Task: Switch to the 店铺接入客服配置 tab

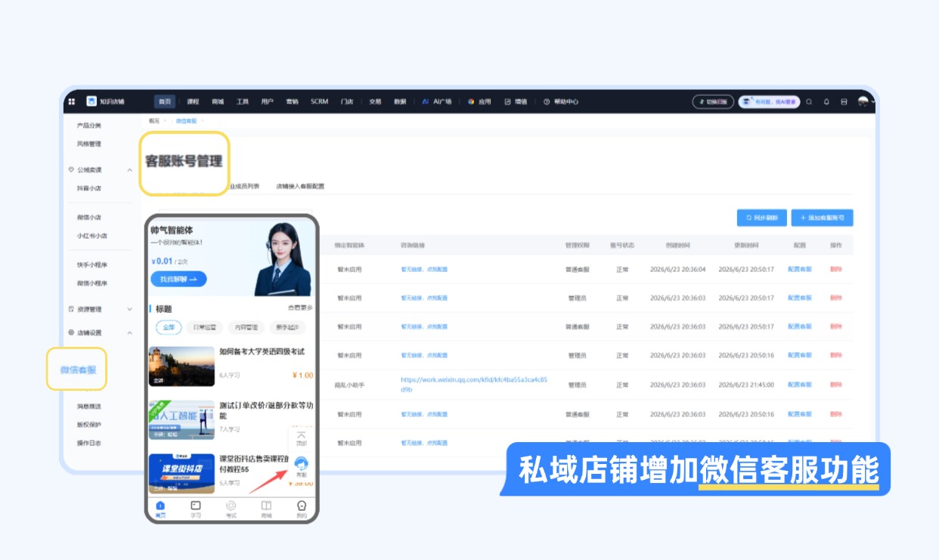Action: pos(300,186)
